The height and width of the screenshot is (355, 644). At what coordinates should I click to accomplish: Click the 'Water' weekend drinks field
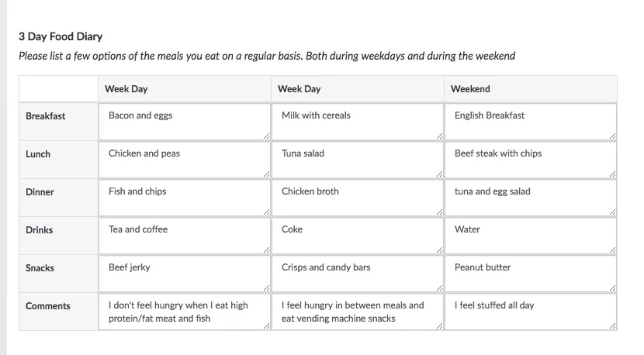[530, 236]
